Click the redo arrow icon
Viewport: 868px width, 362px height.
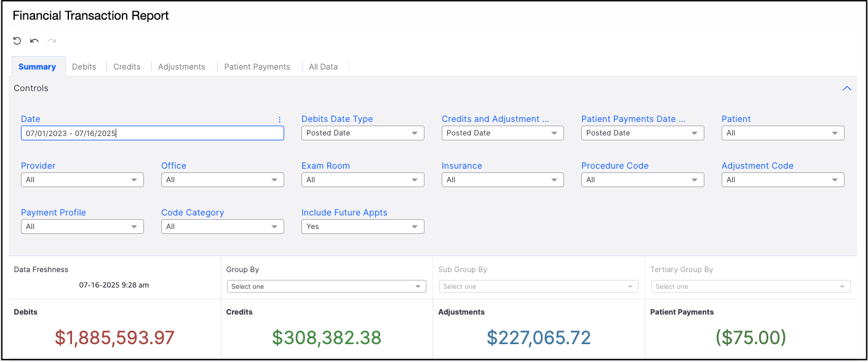[52, 41]
